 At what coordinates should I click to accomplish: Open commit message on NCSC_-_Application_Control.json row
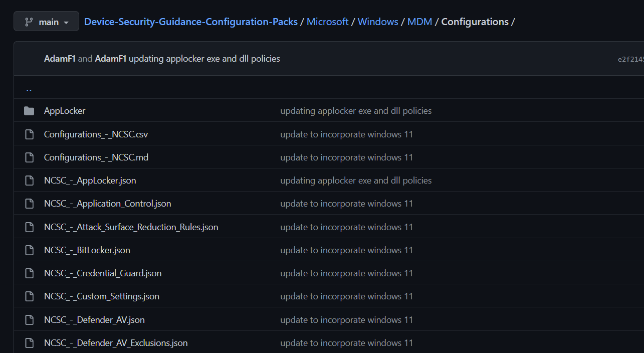[347, 204]
